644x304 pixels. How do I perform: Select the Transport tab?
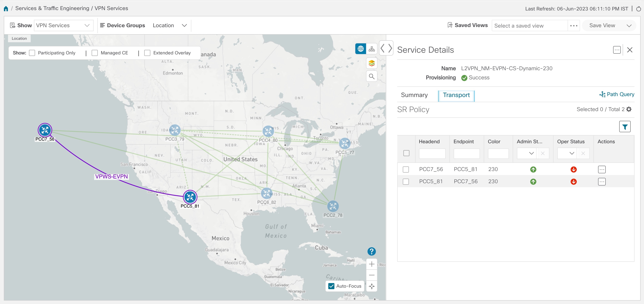point(456,95)
